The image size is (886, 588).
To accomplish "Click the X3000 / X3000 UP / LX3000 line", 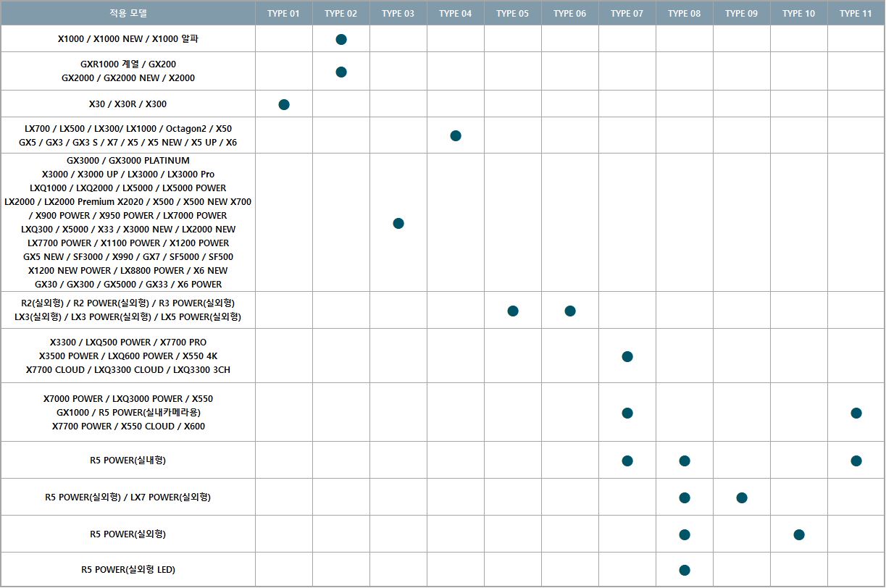I will (x=128, y=175).
